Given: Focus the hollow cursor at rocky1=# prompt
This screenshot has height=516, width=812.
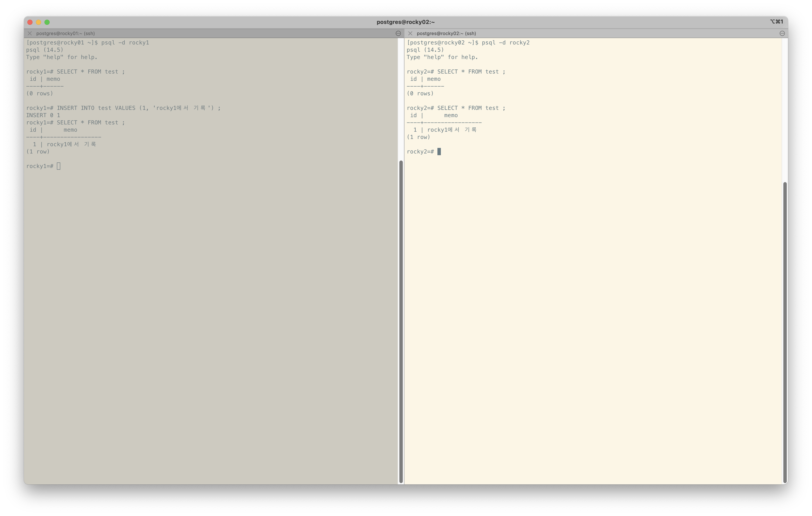Looking at the screenshot, I should 59,166.
